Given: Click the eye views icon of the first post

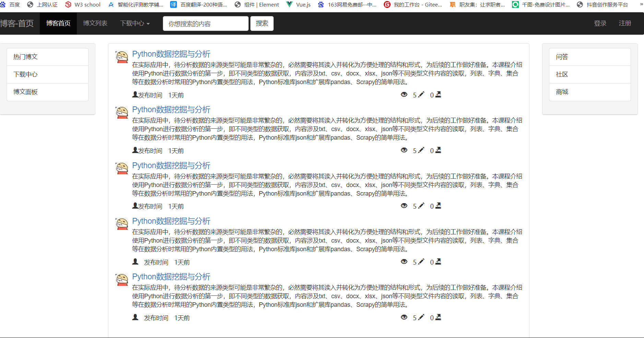Looking at the screenshot, I should point(404,94).
